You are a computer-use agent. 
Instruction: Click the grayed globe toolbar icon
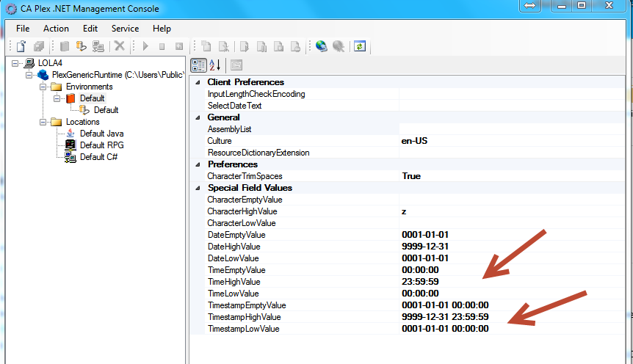[x=339, y=46]
